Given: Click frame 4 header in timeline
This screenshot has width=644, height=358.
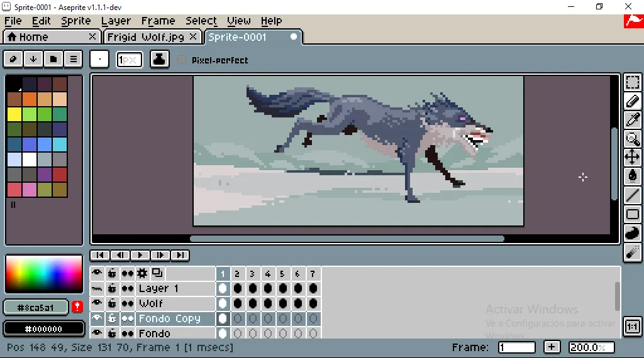Looking at the screenshot, I should (268, 273).
